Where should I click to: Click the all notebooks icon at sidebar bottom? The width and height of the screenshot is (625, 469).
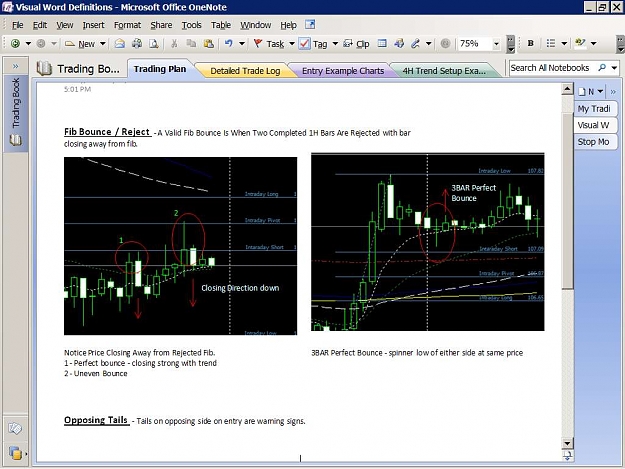click(15, 453)
